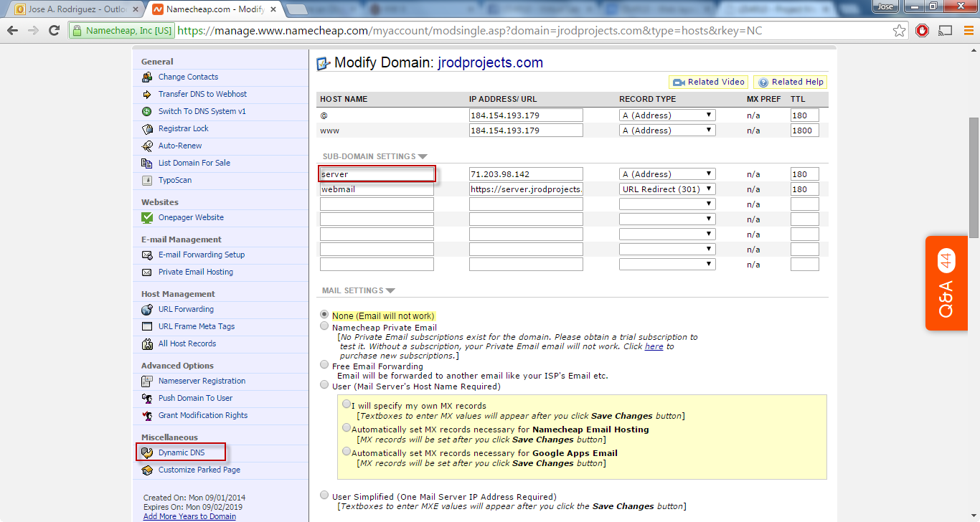
Task: Click the Auto-Renew icon
Action: point(147,146)
